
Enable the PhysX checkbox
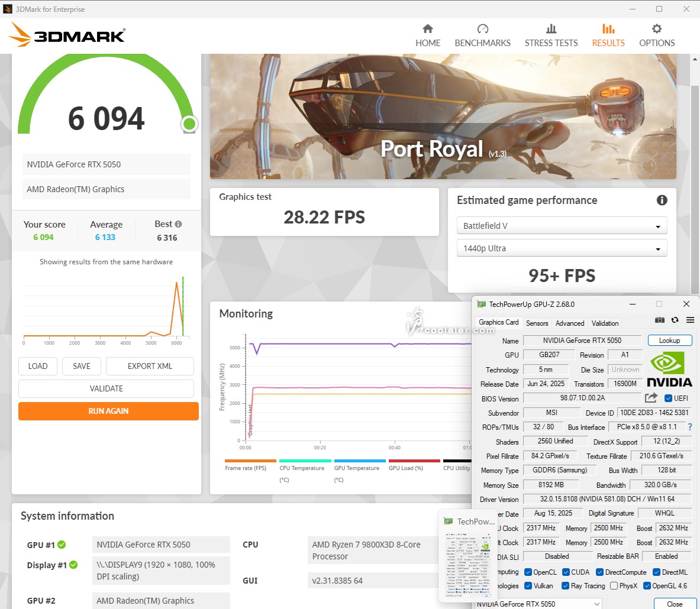coord(614,586)
